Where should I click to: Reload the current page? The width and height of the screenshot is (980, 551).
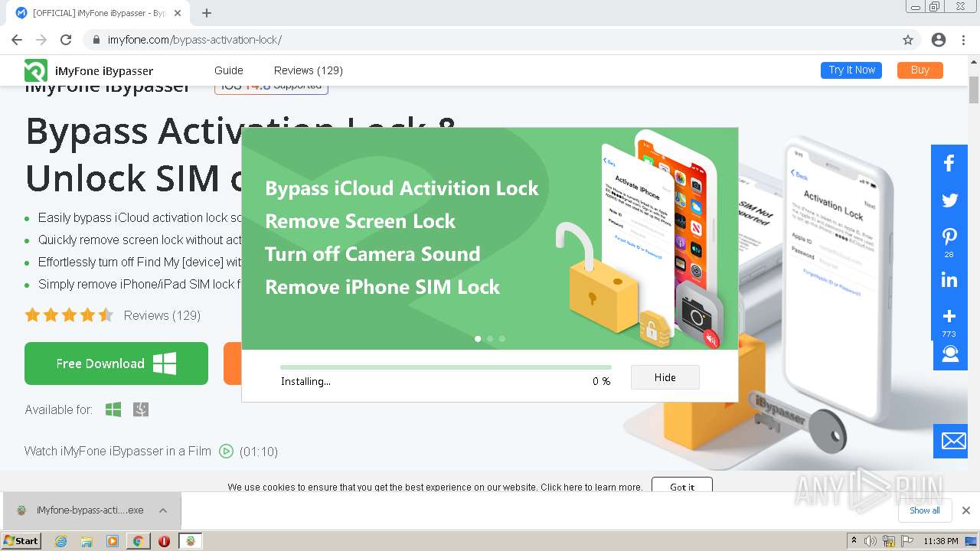(x=66, y=40)
